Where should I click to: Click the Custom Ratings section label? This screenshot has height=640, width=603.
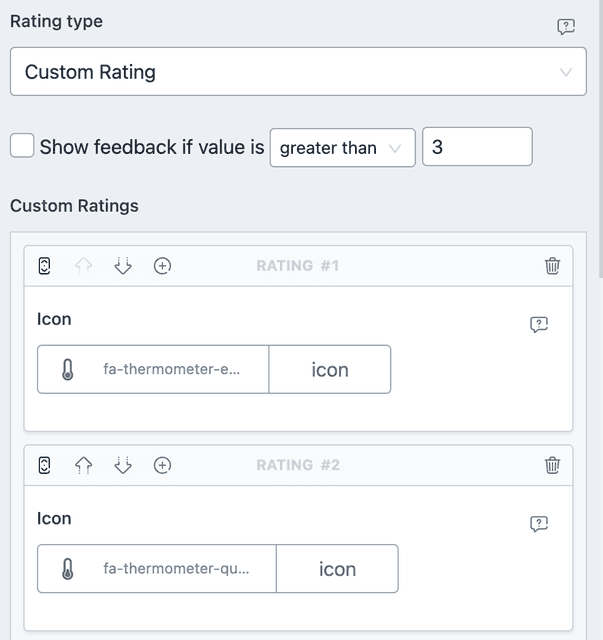tap(74, 206)
